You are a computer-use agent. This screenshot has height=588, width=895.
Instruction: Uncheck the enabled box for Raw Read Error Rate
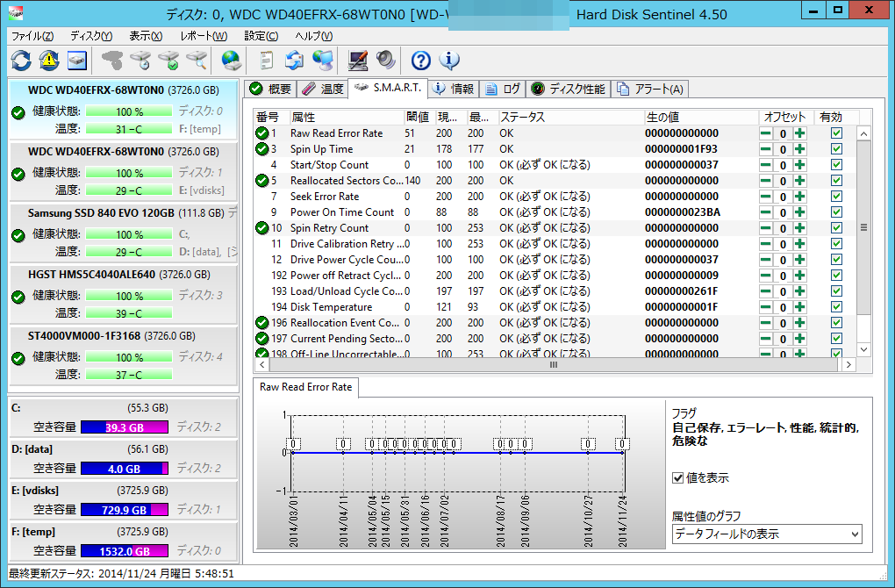(x=836, y=133)
